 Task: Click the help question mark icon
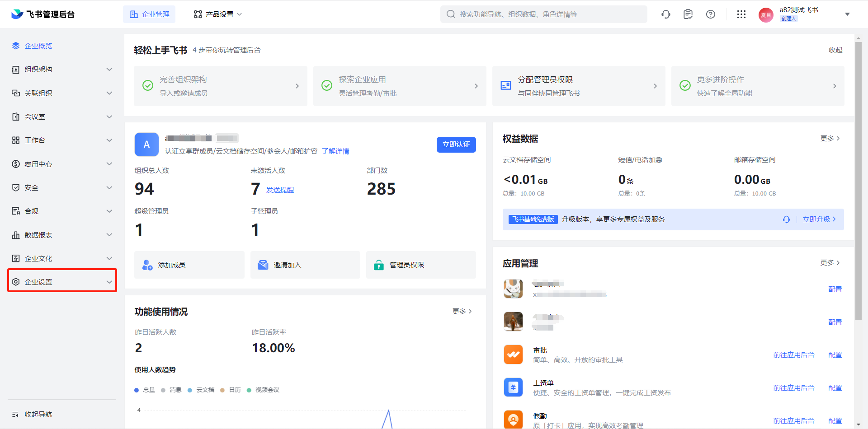(711, 14)
